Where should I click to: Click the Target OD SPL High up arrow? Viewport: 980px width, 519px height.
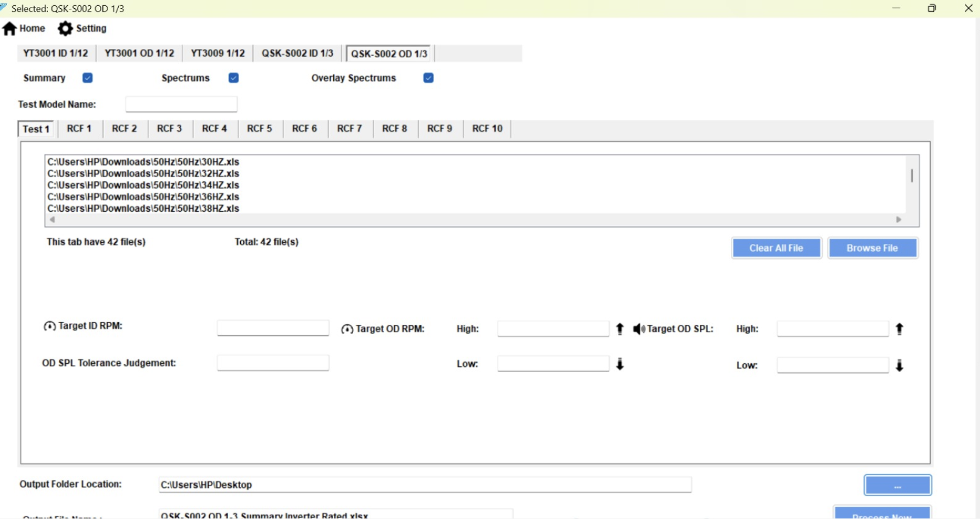[899, 329]
